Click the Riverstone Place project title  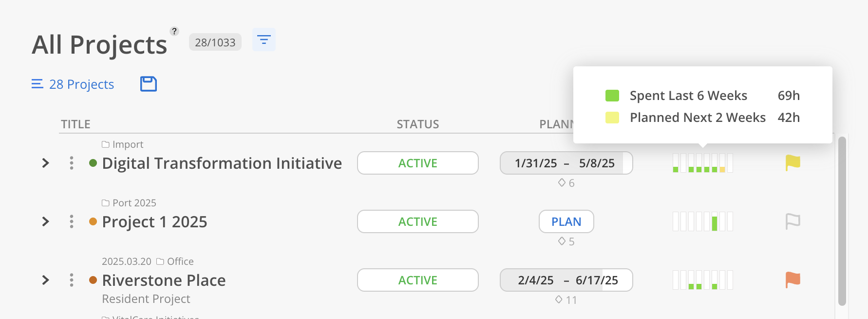[x=164, y=280]
